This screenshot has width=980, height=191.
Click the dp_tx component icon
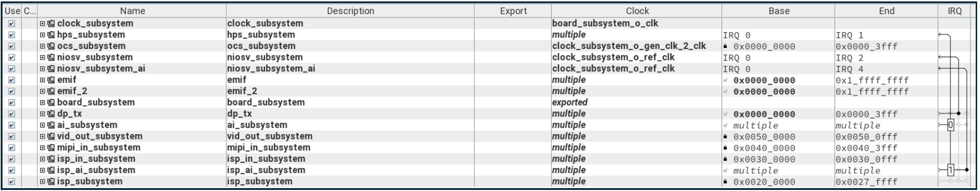(x=51, y=114)
